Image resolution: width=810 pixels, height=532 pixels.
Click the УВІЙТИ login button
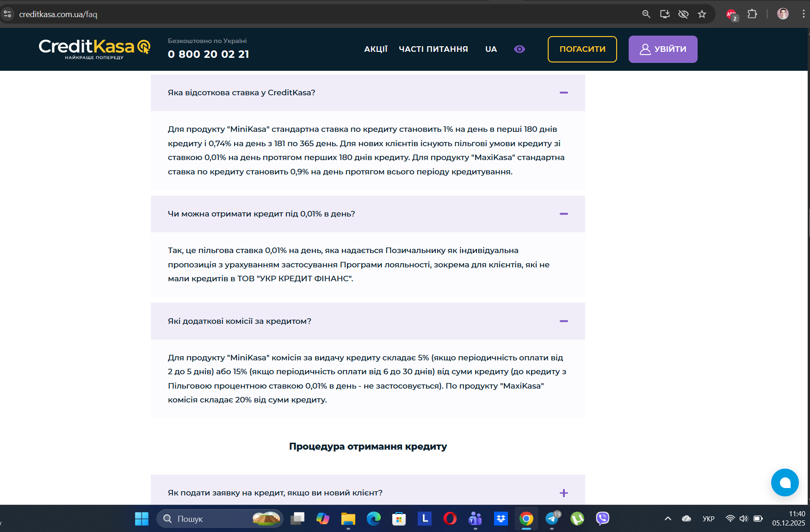[x=662, y=49]
